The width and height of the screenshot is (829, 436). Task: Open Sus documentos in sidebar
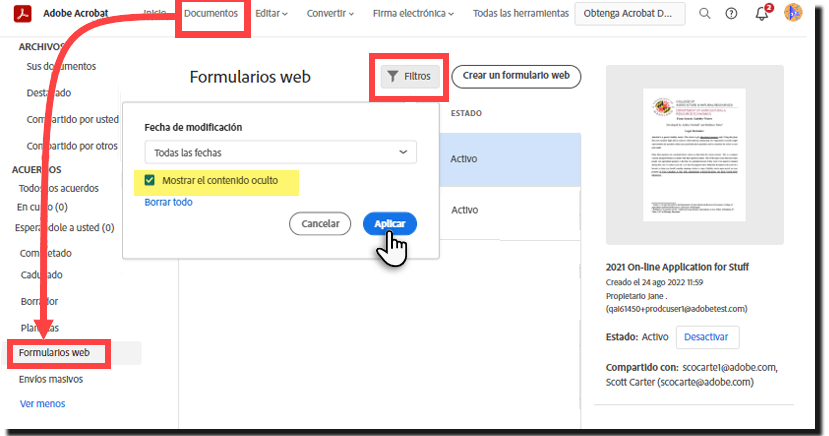tap(61, 67)
